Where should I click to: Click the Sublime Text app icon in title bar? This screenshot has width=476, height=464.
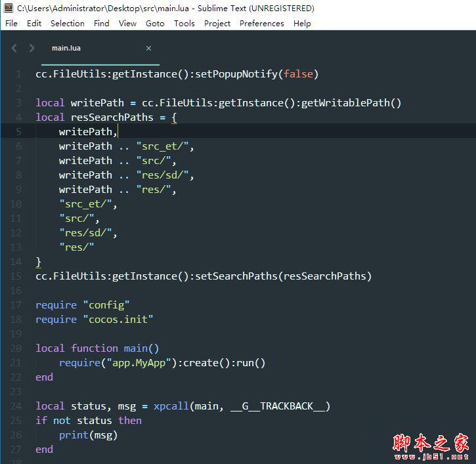coord(8,8)
